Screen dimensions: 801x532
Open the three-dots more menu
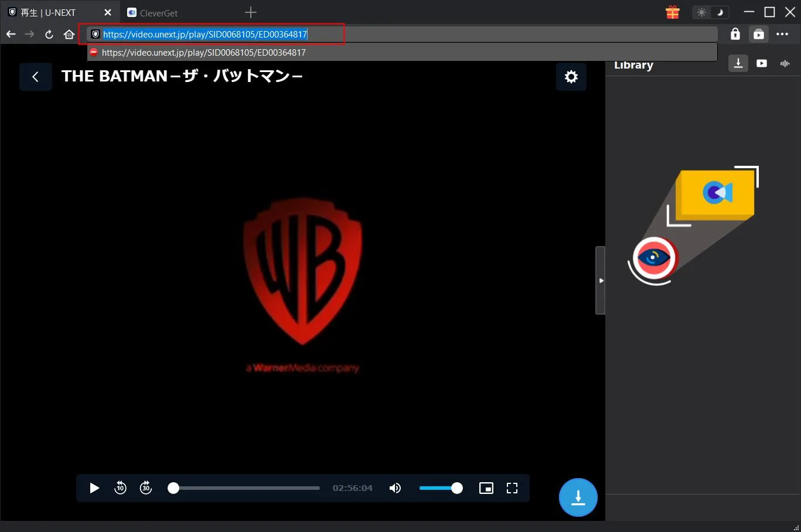click(x=782, y=34)
